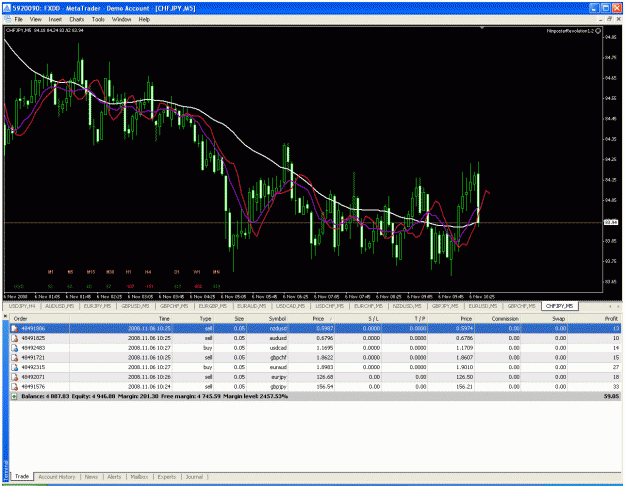Sort orders by the Type column header
This screenshot has height=486, width=625.
[x=193, y=319]
